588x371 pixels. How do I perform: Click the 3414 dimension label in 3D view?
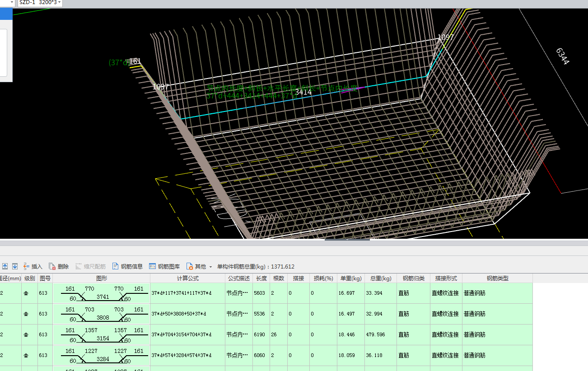click(x=303, y=92)
